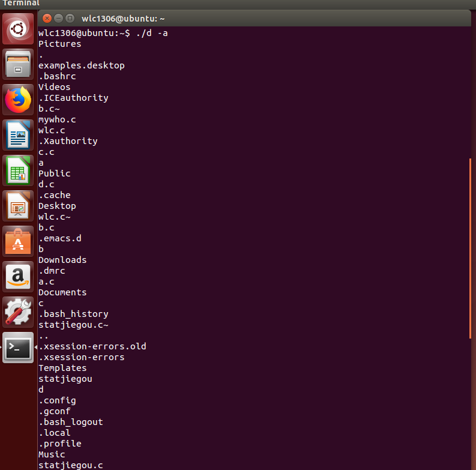Click the .bashrc line

(x=57, y=76)
